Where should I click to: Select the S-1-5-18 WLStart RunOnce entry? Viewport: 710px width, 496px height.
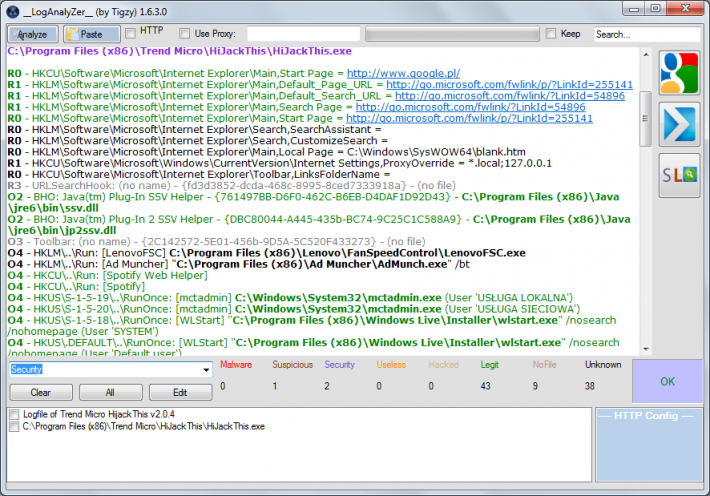click(x=312, y=326)
